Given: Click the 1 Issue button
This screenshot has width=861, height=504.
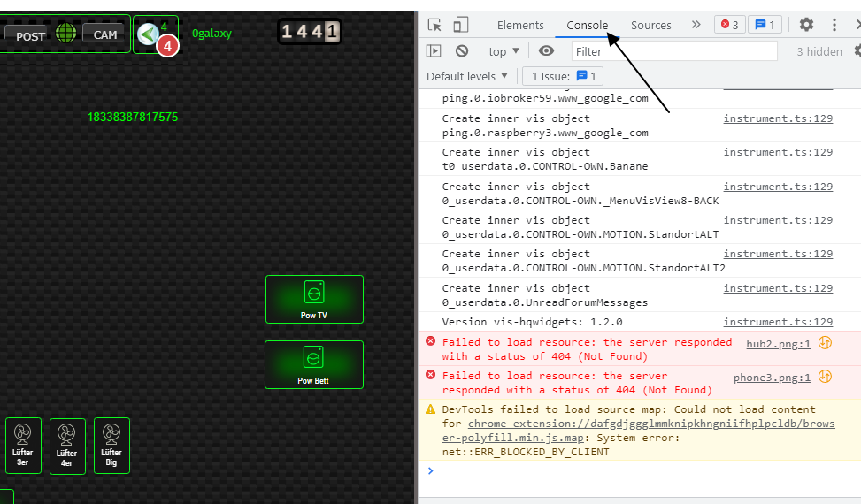Looking at the screenshot, I should click(563, 76).
